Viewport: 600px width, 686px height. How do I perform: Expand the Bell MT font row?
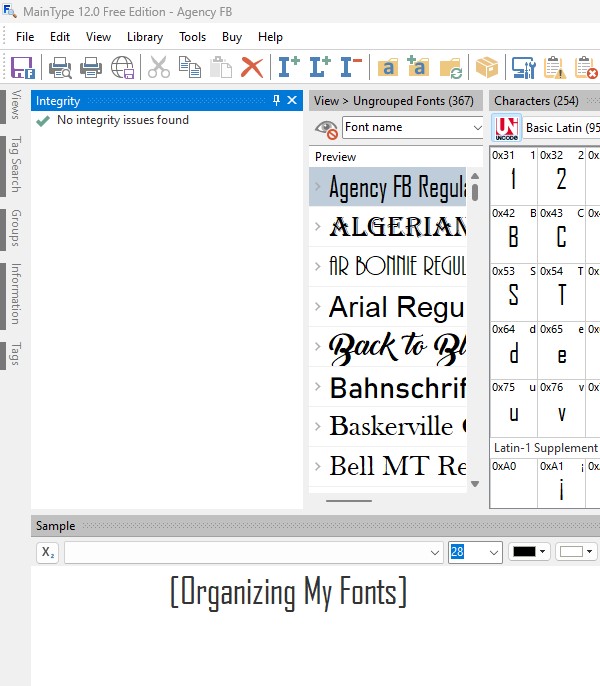click(318, 466)
